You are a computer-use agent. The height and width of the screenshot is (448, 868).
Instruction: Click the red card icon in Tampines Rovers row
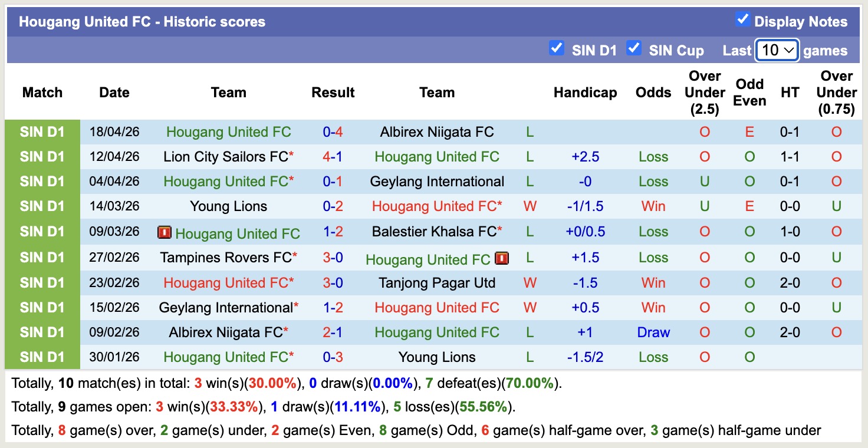point(502,258)
